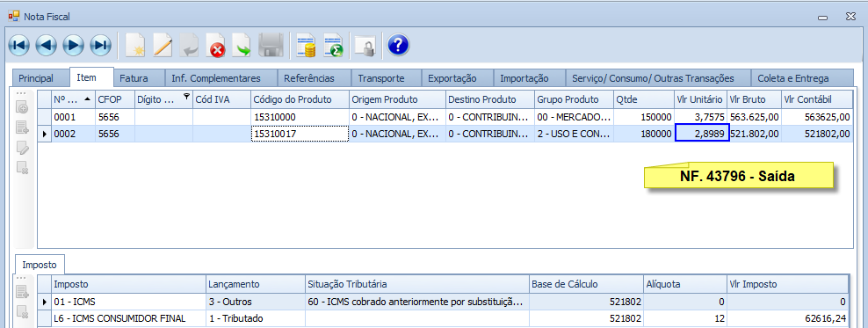Click the CFOP column header

[115, 99]
